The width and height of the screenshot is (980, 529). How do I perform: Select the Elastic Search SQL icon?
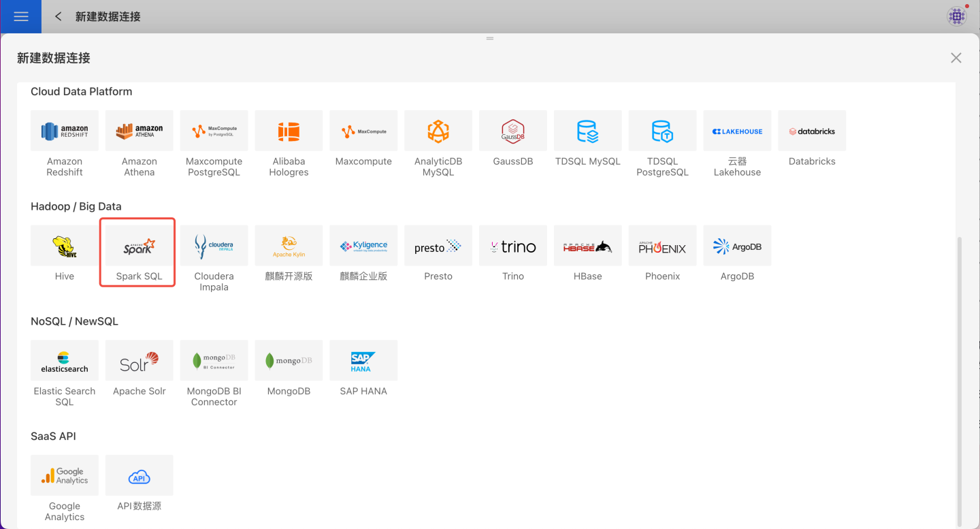pos(65,362)
